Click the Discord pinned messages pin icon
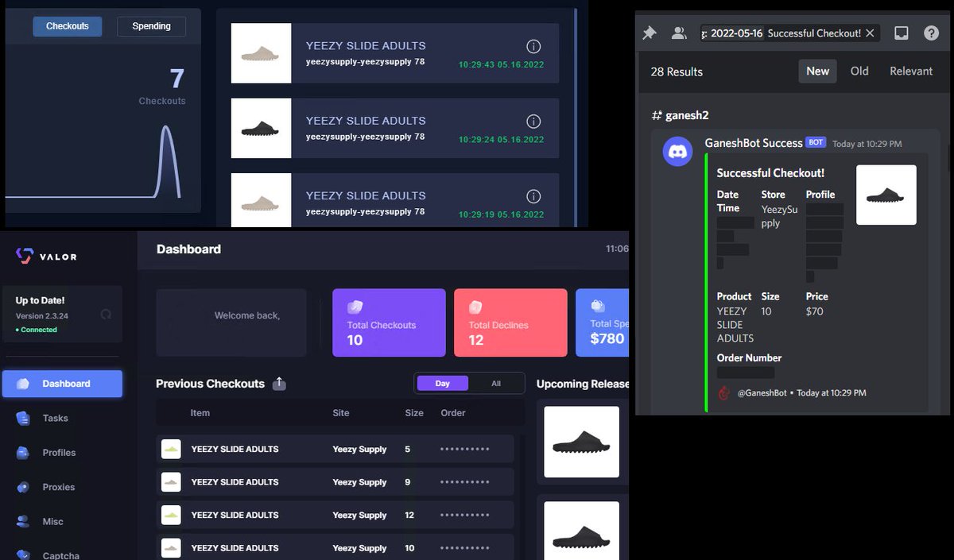This screenshot has height=560, width=954. [x=650, y=33]
